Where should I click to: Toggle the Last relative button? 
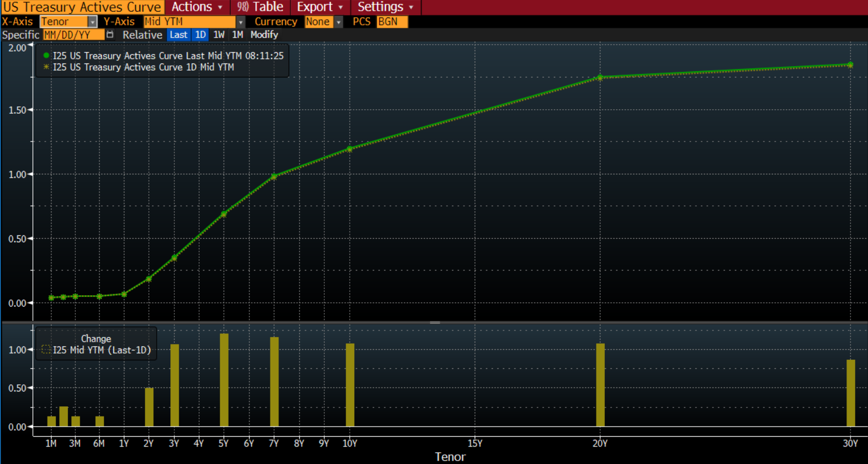point(178,35)
